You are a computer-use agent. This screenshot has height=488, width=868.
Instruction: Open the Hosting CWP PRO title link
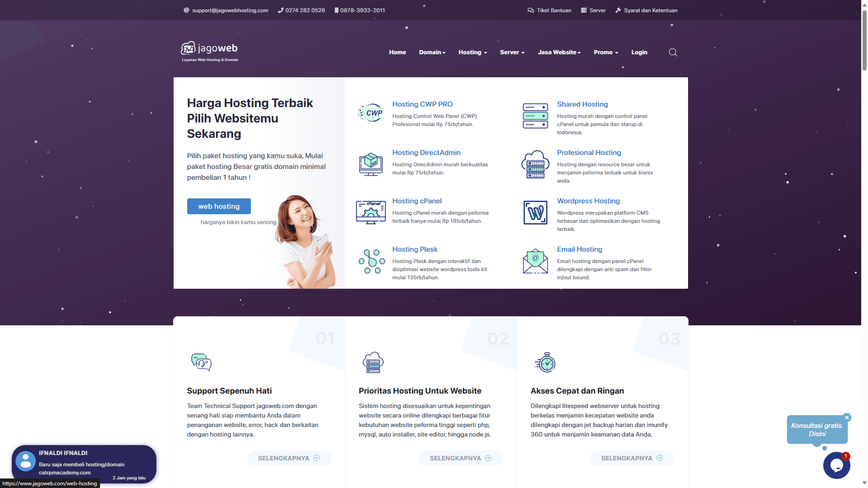point(422,104)
